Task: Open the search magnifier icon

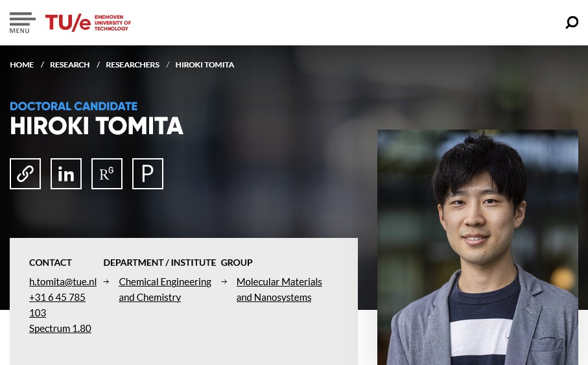Action: click(x=572, y=23)
